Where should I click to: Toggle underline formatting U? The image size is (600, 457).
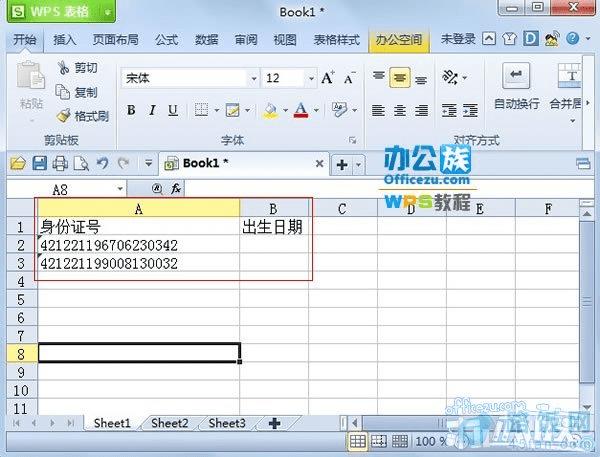pyautogui.click(x=173, y=110)
